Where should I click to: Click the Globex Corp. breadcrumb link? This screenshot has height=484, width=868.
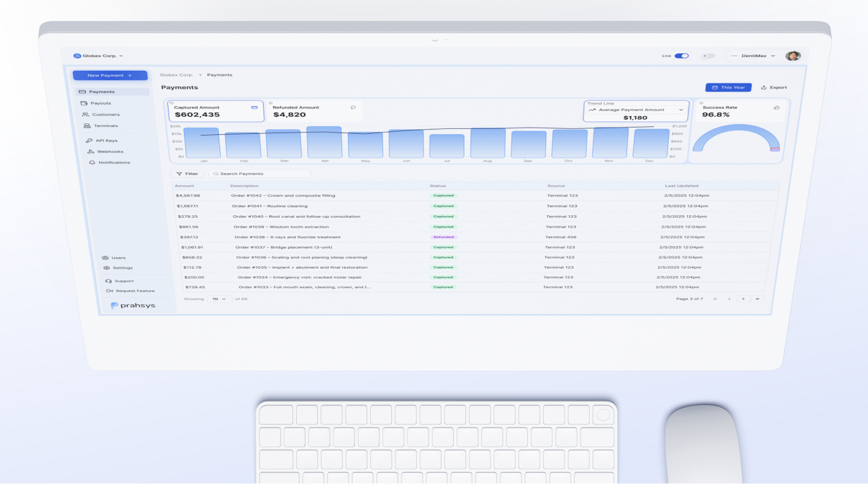[x=176, y=75]
